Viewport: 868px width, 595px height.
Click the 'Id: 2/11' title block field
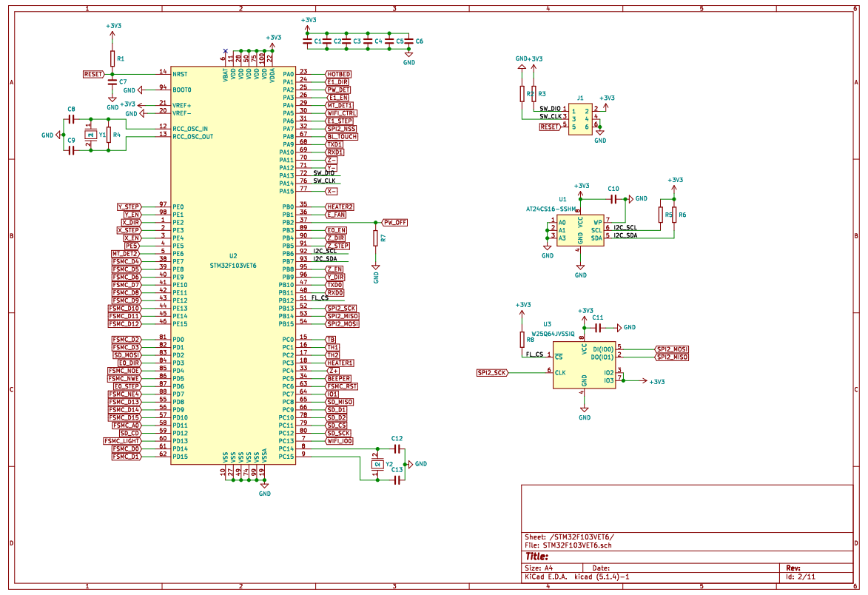pos(801,576)
